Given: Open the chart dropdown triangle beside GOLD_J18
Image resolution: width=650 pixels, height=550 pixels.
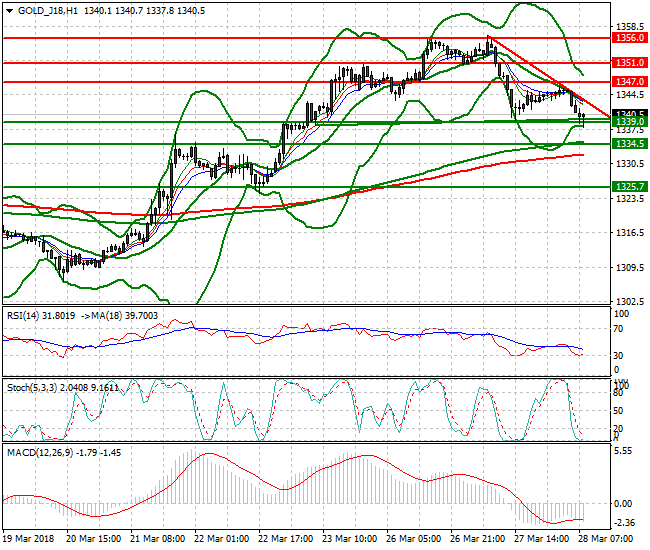Looking at the screenshot, I should 10,11.
